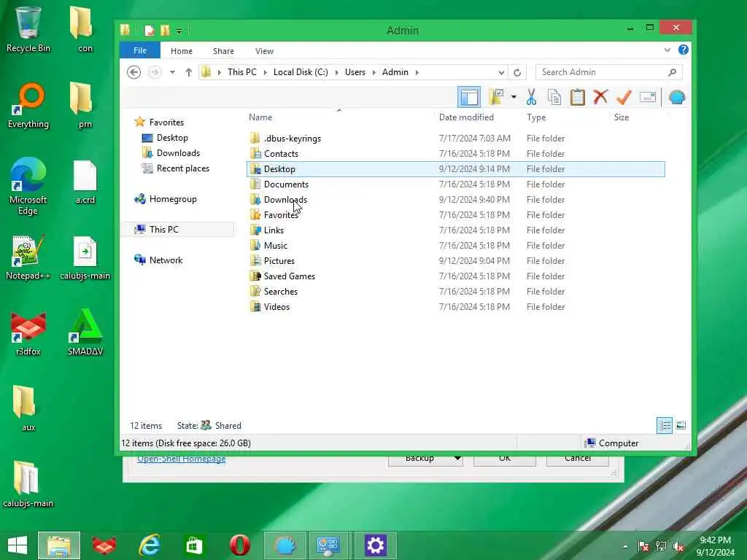The height and width of the screenshot is (560, 747).
Task: Click Properties icon in quick access toolbar
Action: click(x=150, y=31)
